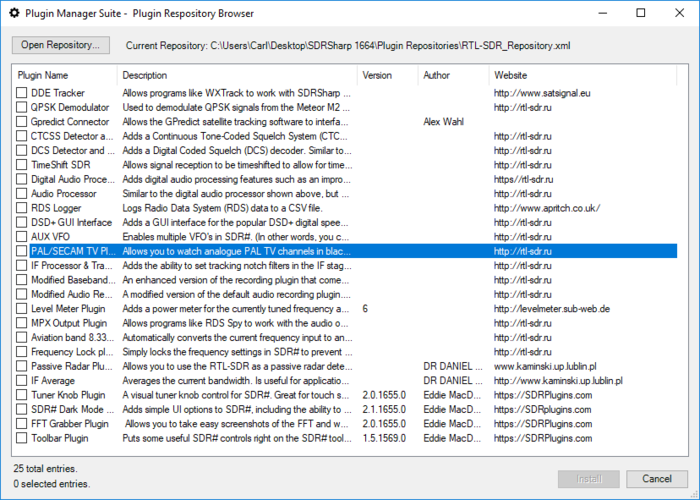
Task: Click the 'Tuner Knob Plugin' name
Action: (68, 395)
